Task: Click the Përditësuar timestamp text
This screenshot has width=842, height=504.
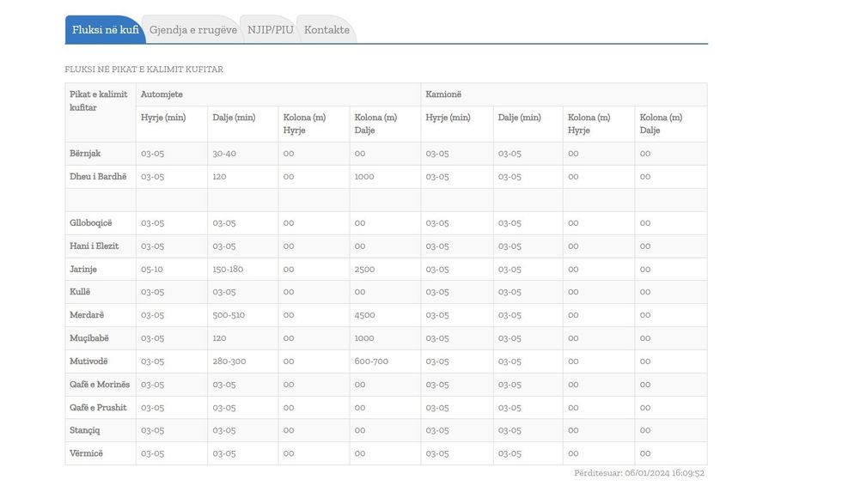Action: pos(639,473)
